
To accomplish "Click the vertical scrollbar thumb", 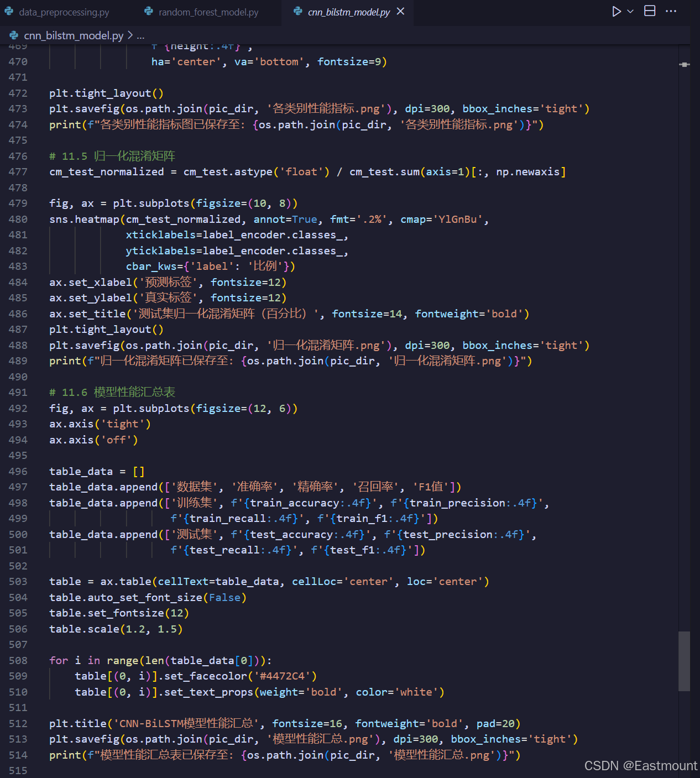I will click(x=685, y=661).
